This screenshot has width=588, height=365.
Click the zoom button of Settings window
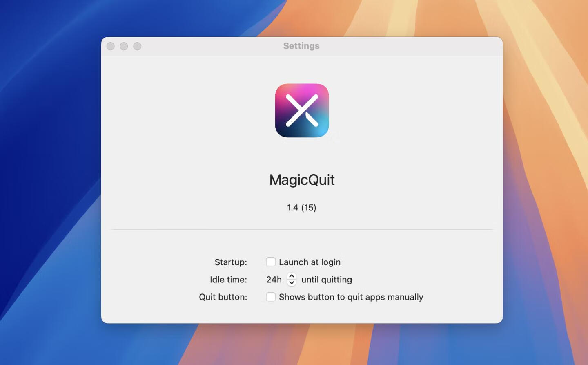point(138,46)
